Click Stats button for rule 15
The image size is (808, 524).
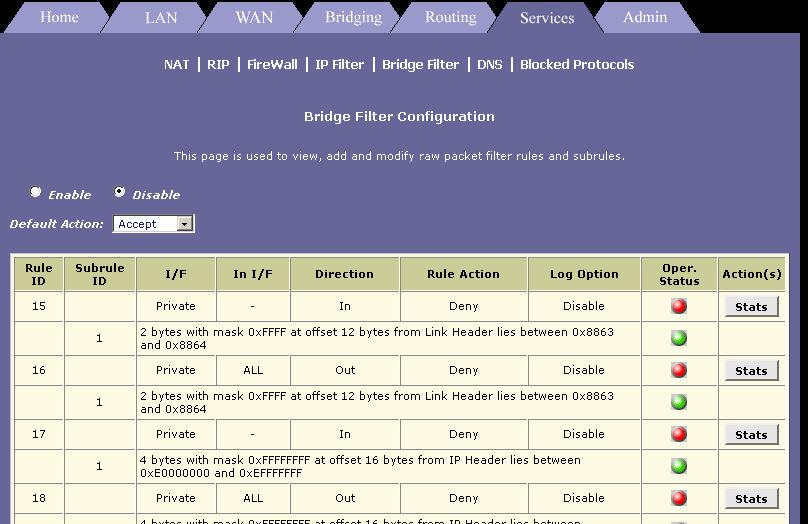[x=751, y=307]
